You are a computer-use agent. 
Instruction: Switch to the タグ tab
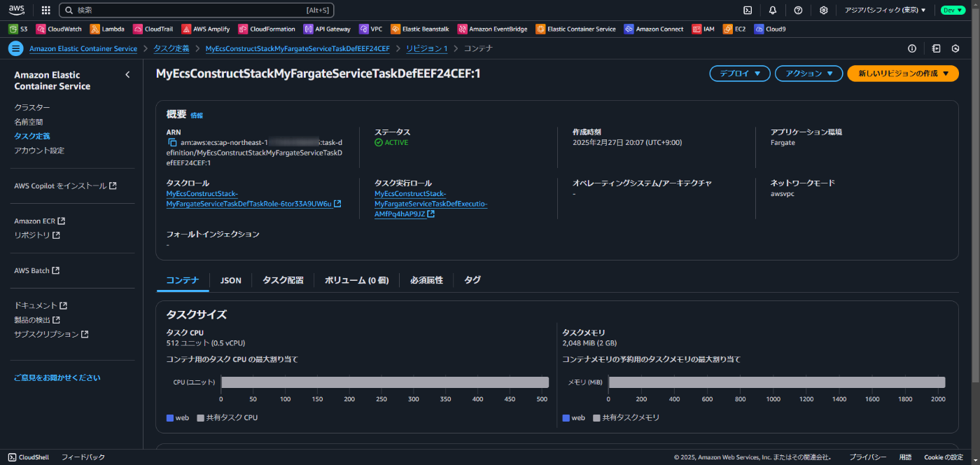tap(472, 280)
